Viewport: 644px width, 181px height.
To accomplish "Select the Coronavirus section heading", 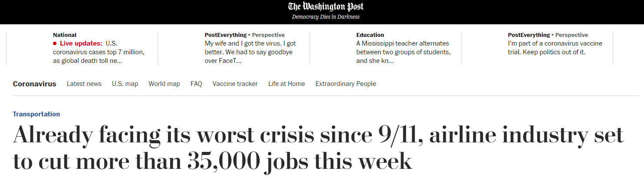I will (34, 84).
